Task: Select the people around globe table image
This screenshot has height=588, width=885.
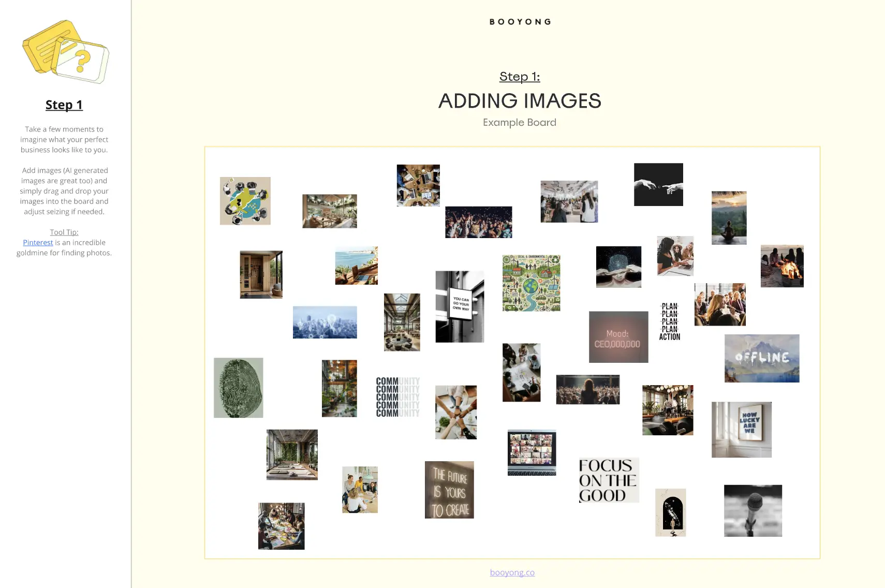Action: 245,201
